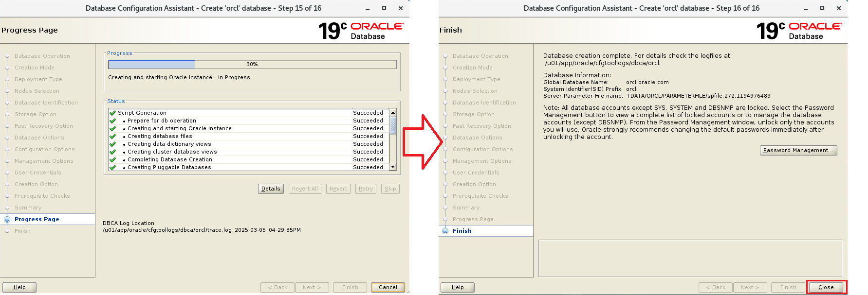
Task: Click the Script Generation status row
Action: 249,113
